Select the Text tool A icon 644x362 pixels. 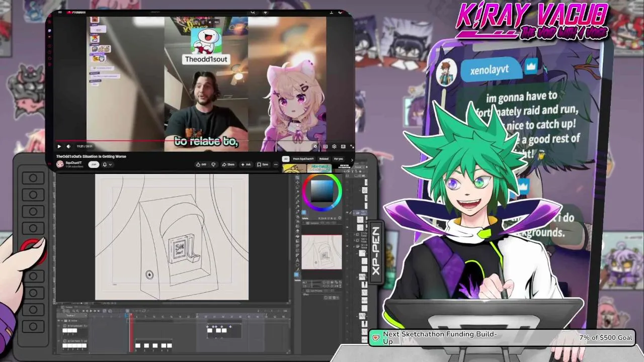click(x=298, y=260)
